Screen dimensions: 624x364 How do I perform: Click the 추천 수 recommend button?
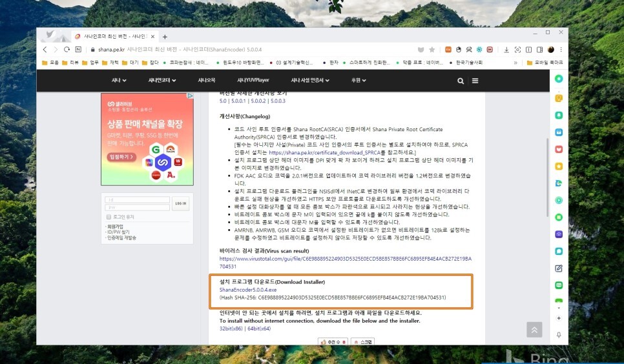click(333, 341)
